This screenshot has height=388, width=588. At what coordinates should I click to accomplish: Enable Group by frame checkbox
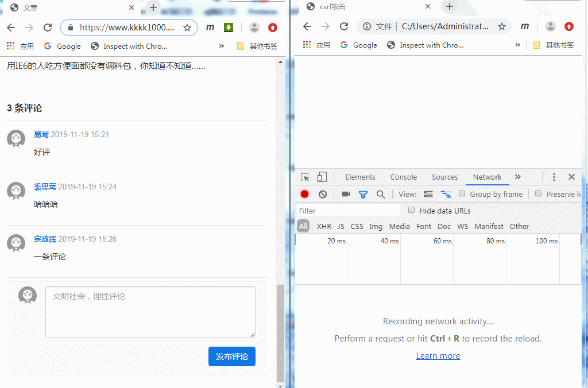[x=462, y=193]
